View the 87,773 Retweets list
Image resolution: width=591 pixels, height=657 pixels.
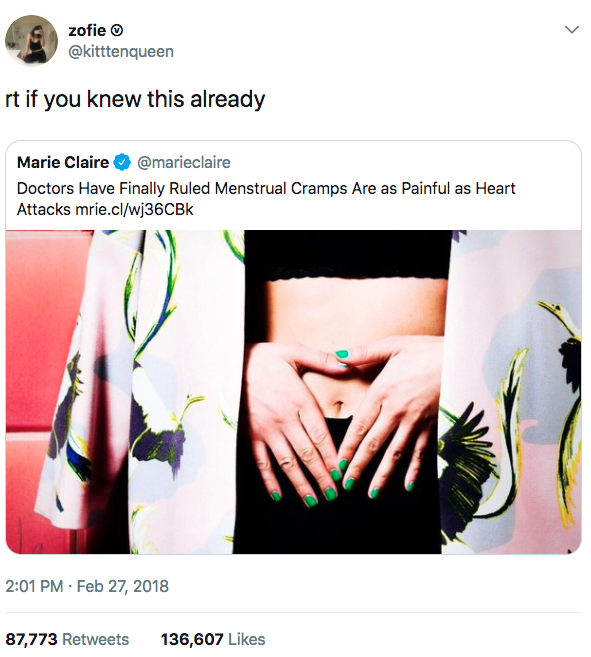(67, 639)
